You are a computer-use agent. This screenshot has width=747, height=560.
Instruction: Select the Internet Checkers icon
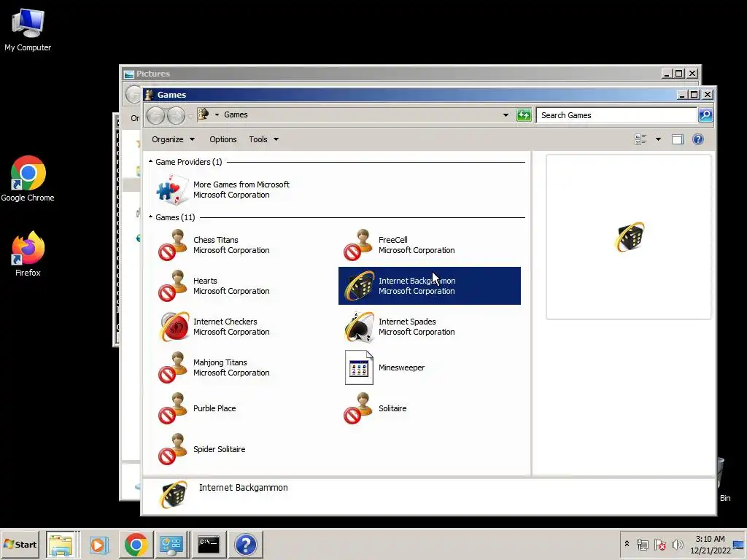click(174, 327)
